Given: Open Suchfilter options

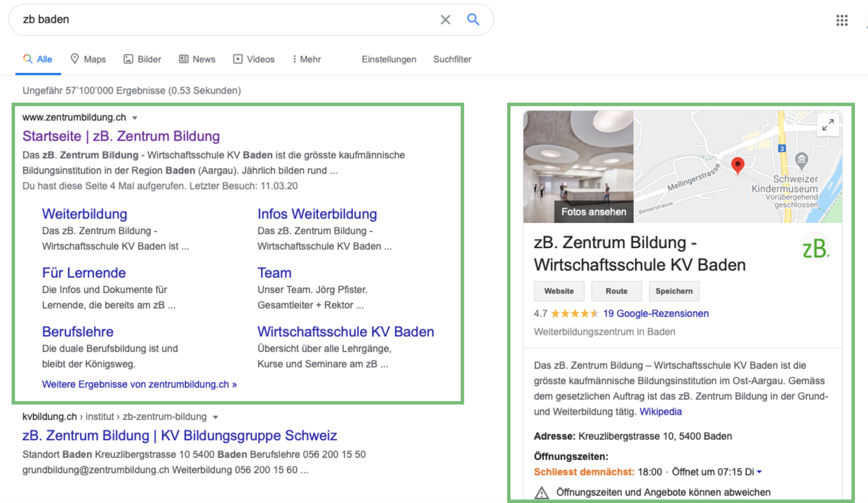Looking at the screenshot, I should pos(452,59).
